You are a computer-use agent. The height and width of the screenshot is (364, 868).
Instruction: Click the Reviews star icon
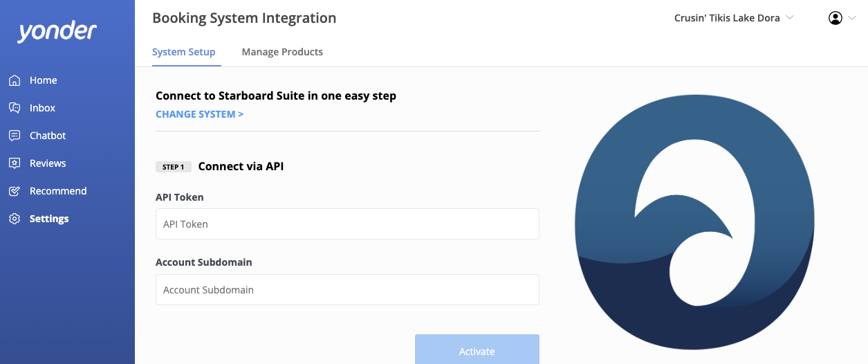[15, 163]
